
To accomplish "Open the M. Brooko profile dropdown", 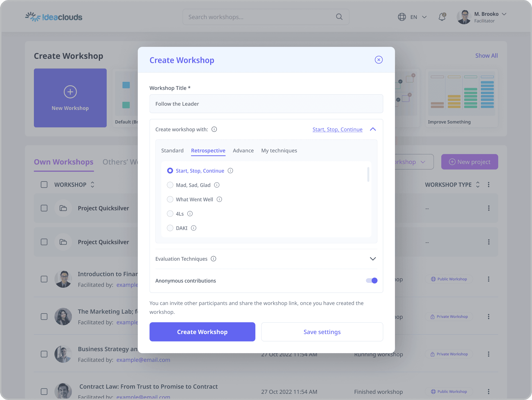I will [504, 14].
